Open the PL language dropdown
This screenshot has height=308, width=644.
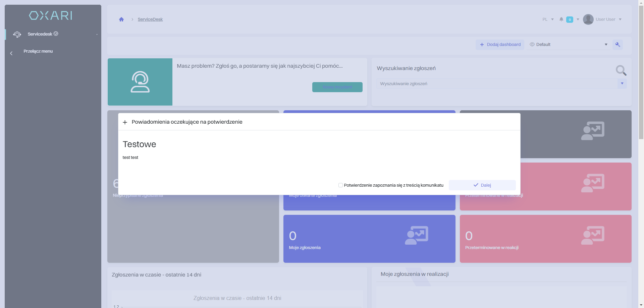(x=548, y=19)
